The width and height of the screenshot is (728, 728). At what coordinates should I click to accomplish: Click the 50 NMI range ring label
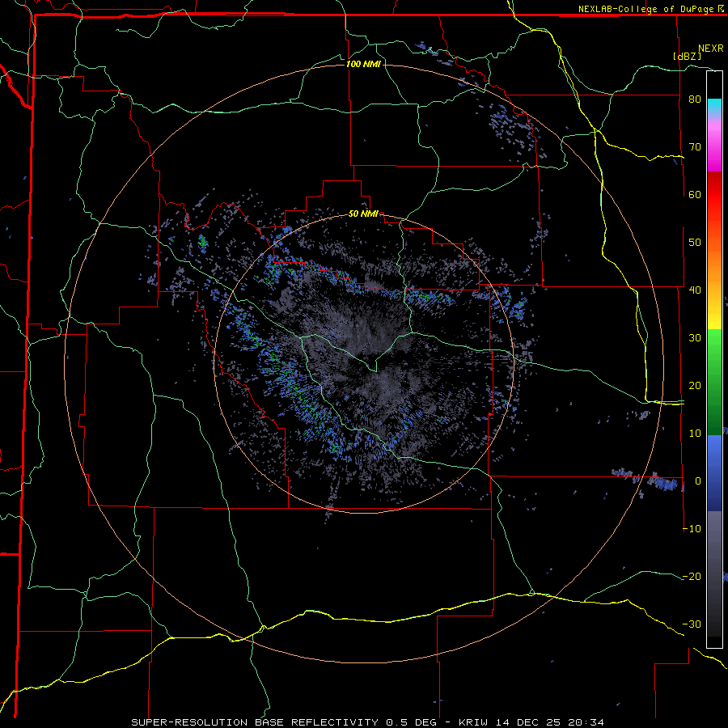click(x=363, y=214)
